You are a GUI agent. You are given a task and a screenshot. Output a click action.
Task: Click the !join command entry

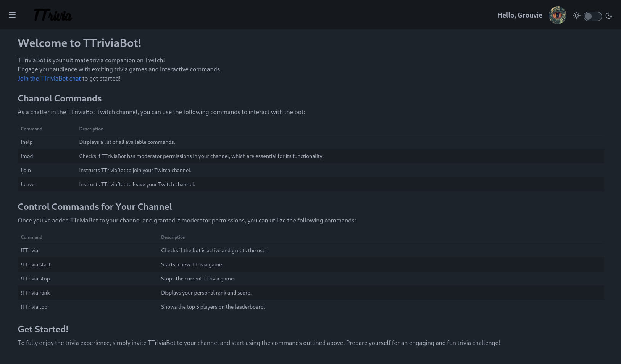pyautogui.click(x=26, y=170)
